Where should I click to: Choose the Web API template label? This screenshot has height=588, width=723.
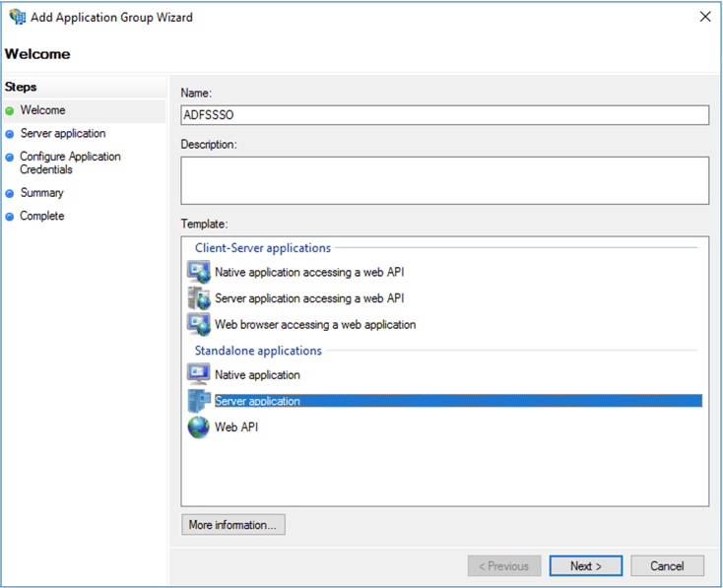tap(236, 427)
